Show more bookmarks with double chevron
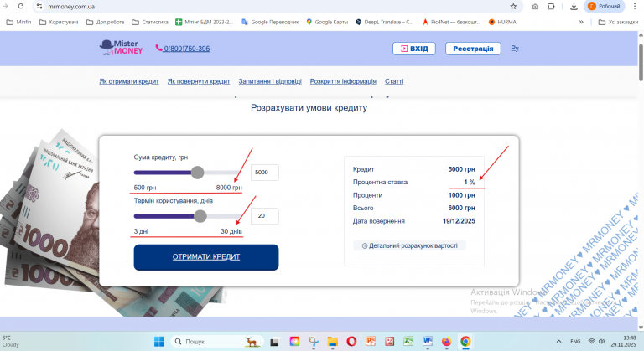 pyautogui.click(x=581, y=22)
